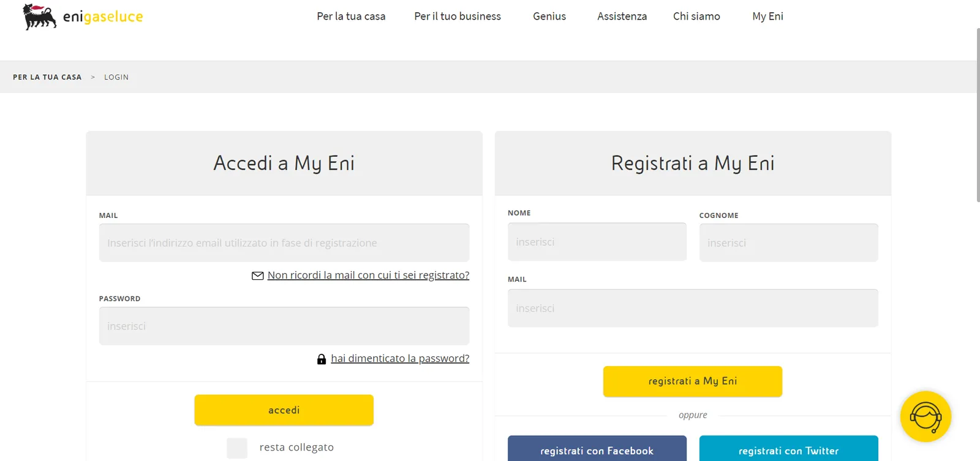Focus the NOME input field
Viewport: 980px width, 461px height.
597,242
